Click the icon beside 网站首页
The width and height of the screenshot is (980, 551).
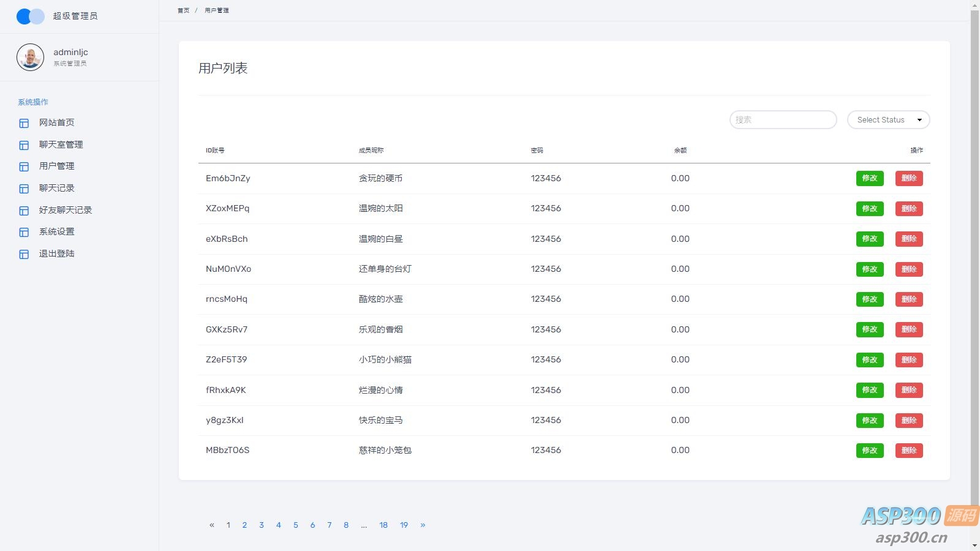click(x=24, y=123)
